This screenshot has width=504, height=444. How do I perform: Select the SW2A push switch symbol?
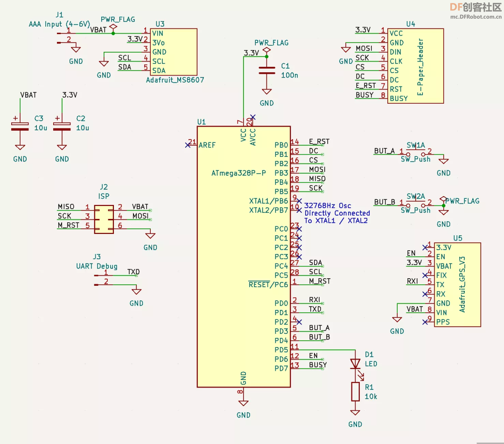click(416, 204)
